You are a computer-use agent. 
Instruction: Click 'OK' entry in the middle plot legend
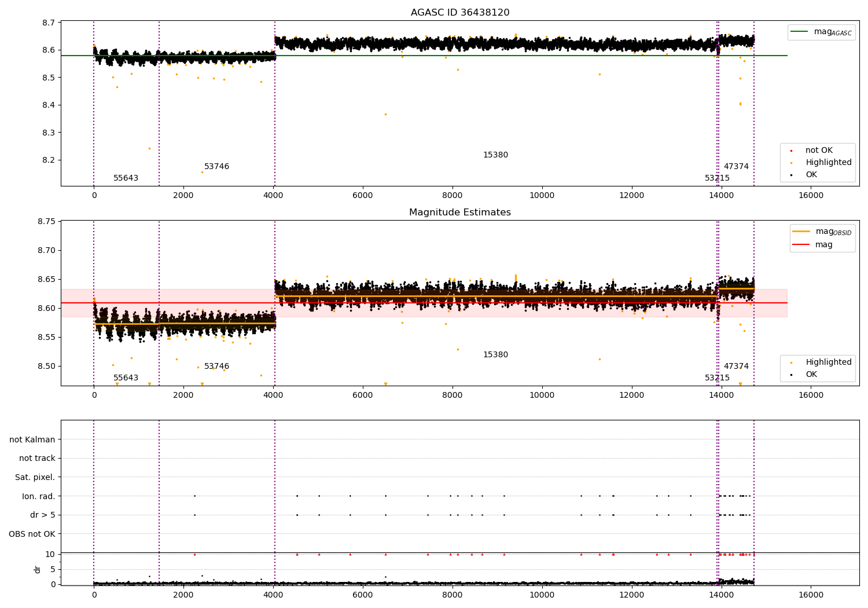tap(811, 375)
